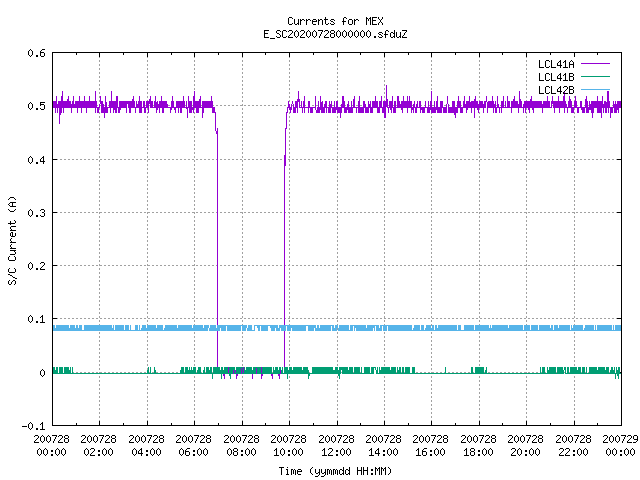Click the LCL41B legend label
The width and height of the screenshot is (640, 480).
click(556, 77)
